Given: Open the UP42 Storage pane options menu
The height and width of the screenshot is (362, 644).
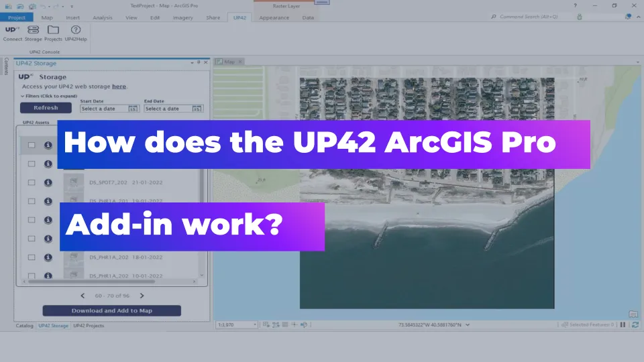Looking at the screenshot, I should pos(192,63).
